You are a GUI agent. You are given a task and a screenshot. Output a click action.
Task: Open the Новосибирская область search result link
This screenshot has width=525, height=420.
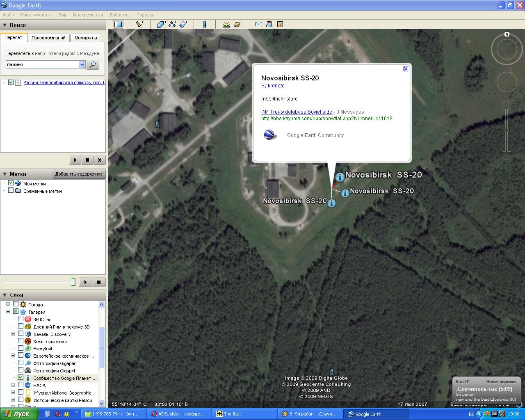point(64,82)
